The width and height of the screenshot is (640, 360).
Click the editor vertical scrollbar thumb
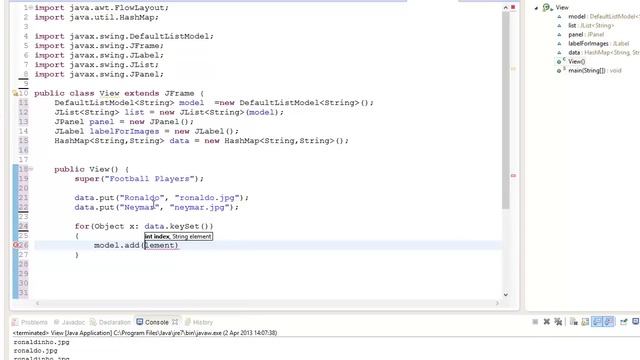click(x=505, y=110)
